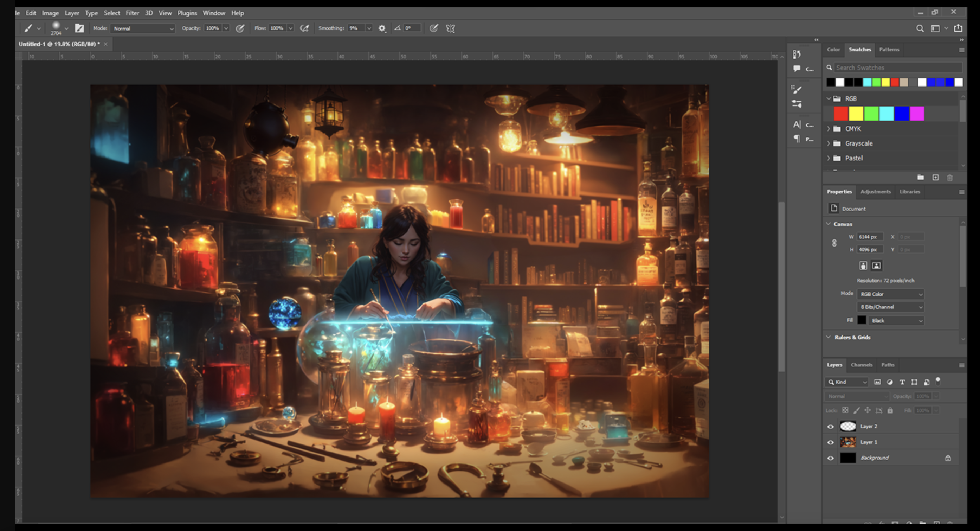Enable airbrush-style build-up icon
The height and width of the screenshot is (531, 980).
click(304, 28)
